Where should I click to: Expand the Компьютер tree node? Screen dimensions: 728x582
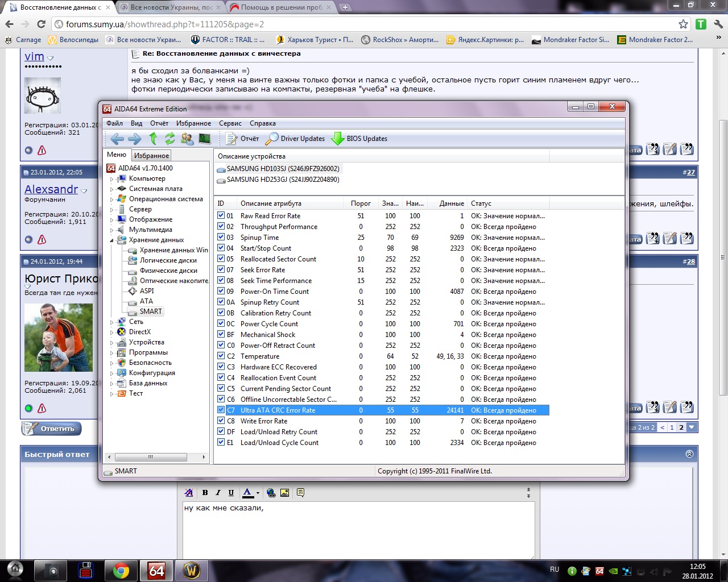111,179
